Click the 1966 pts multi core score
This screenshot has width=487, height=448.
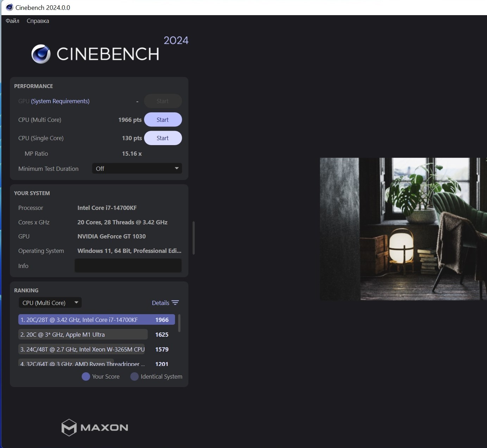coord(130,120)
